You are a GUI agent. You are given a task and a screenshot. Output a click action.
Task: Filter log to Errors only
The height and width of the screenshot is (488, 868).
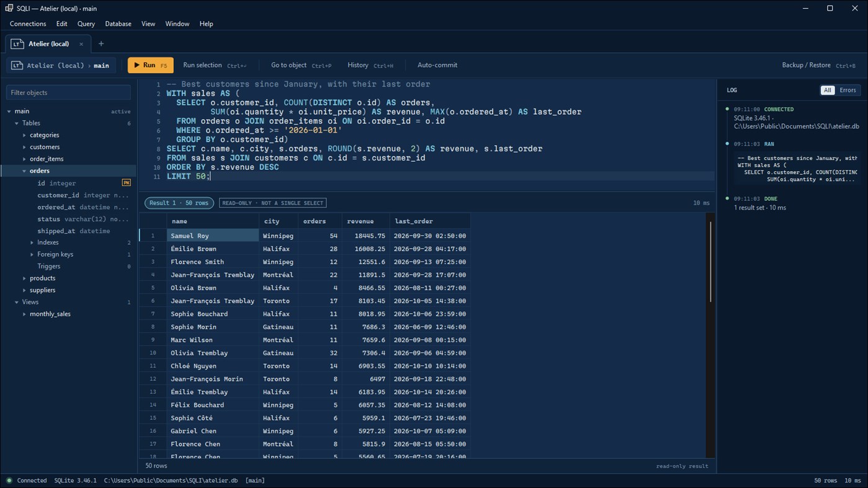point(848,90)
